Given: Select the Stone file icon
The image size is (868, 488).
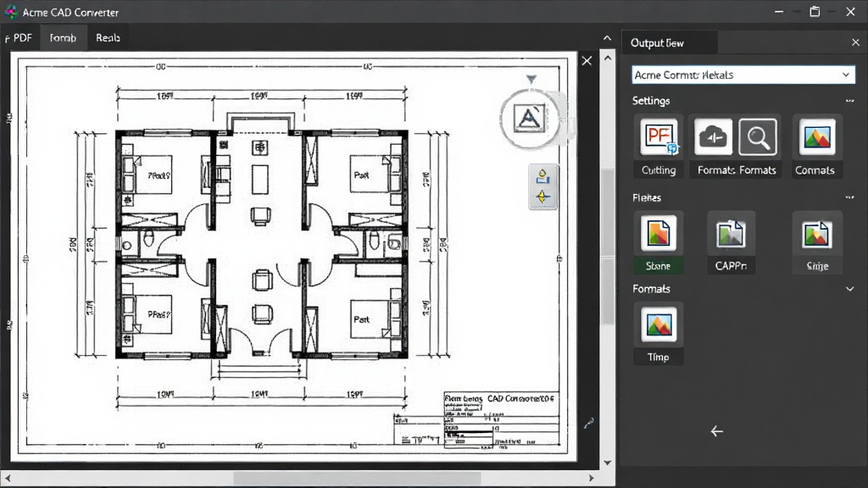Looking at the screenshot, I should pyautogui.click(x=658, y=234).
